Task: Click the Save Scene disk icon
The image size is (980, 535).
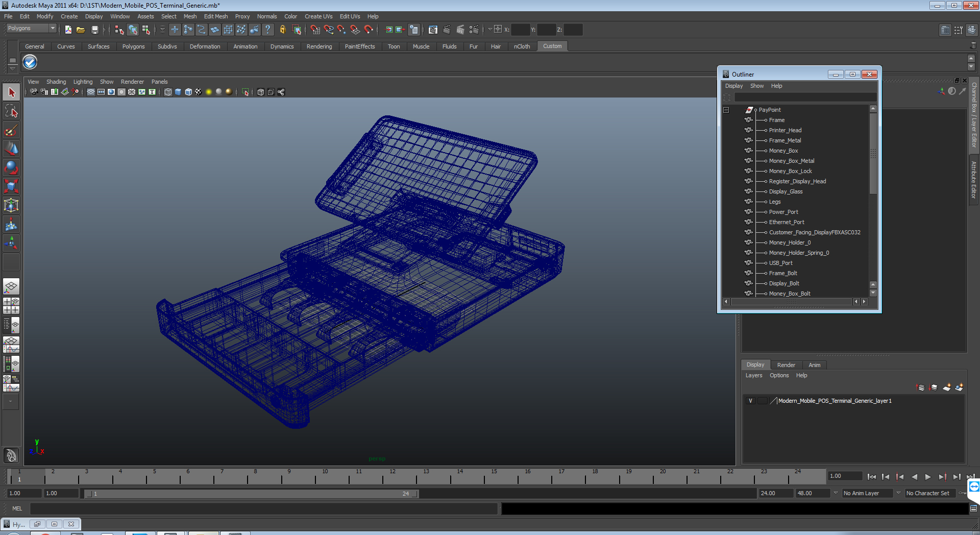Action: (x=94, y=30)
